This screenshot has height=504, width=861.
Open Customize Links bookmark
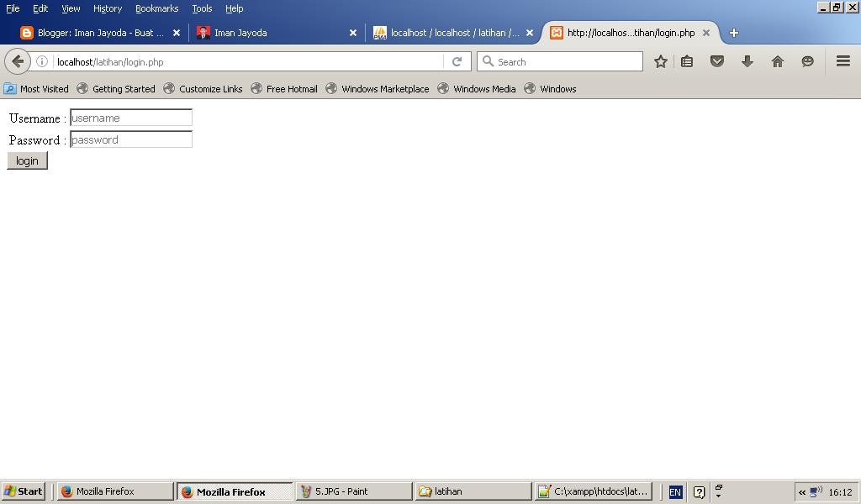[x=203, y=89]
